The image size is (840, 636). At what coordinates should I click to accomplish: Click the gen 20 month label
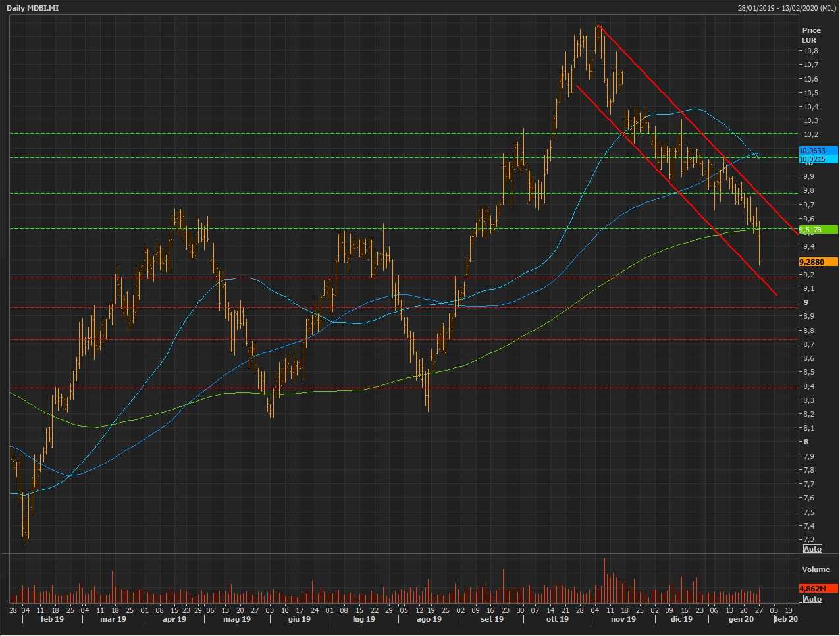[741, 619]
